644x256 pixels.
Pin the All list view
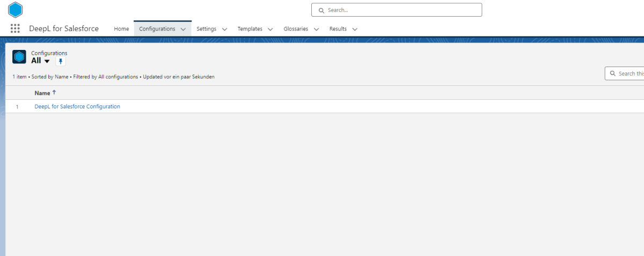[61, 61]
